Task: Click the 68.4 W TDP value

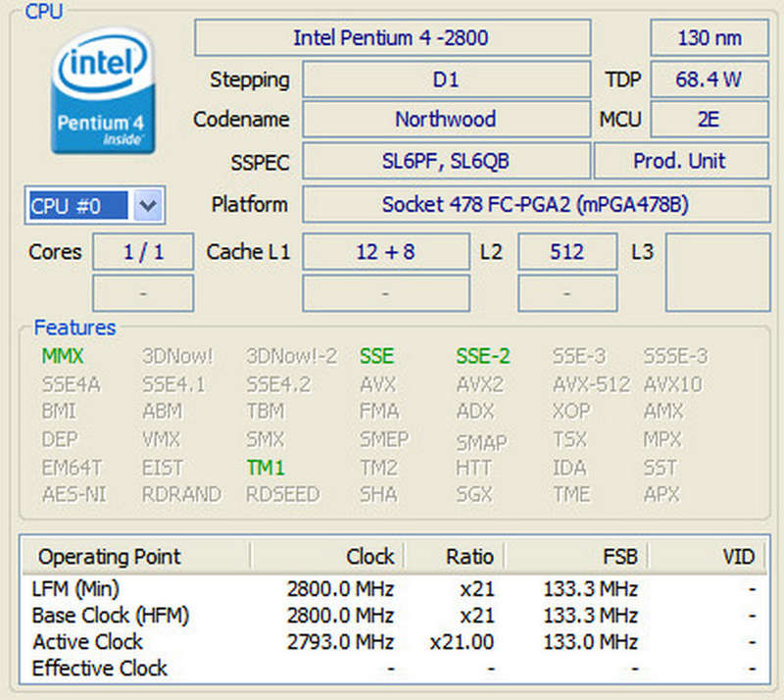Action: 709,79
